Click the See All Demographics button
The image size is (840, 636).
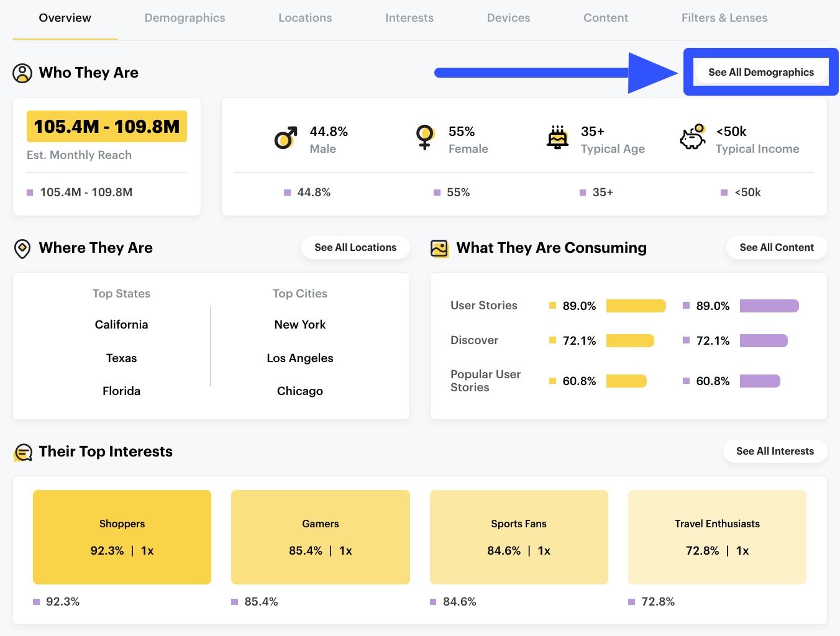(760, 71)
